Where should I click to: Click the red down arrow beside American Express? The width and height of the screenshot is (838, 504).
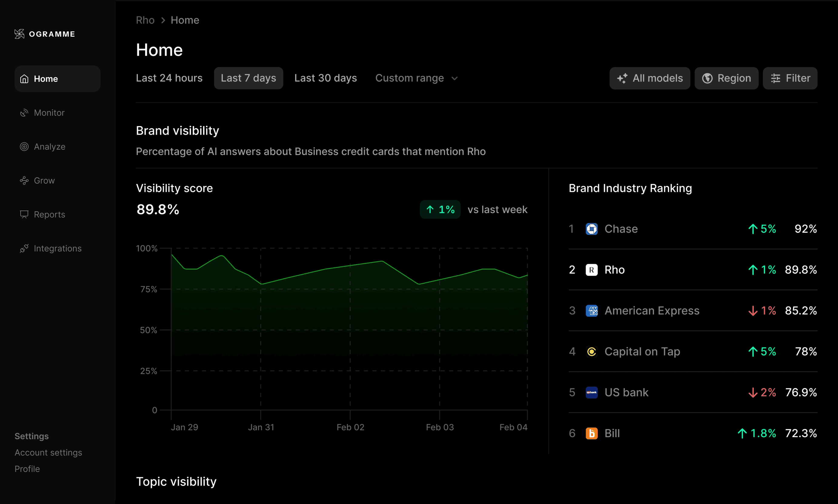pyautogui.click(x=753, y=311)
